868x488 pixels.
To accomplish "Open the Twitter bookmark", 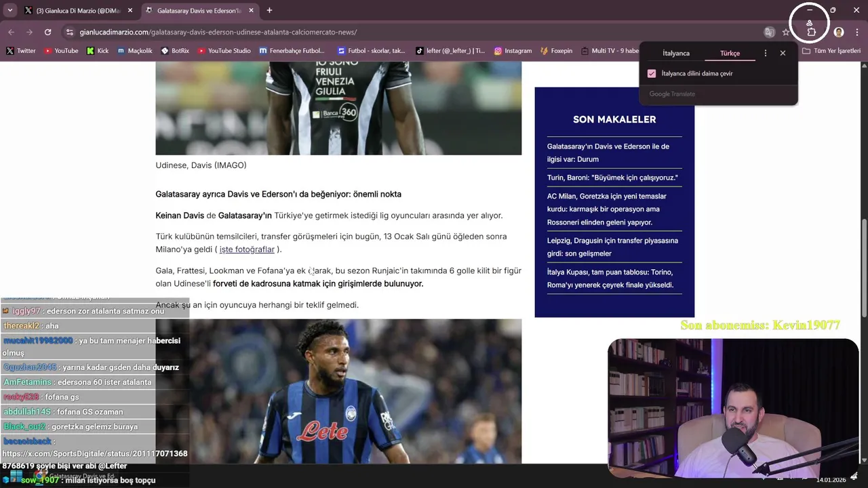I will pos(21,51).
